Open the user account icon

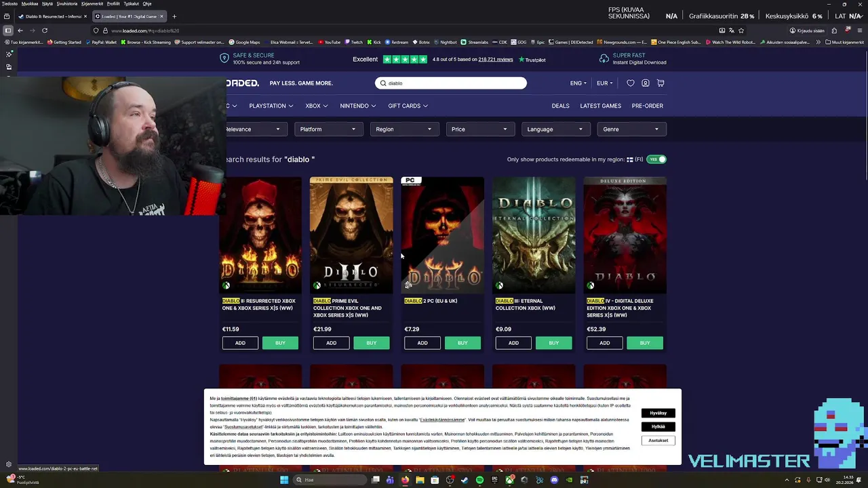[646, 83]
